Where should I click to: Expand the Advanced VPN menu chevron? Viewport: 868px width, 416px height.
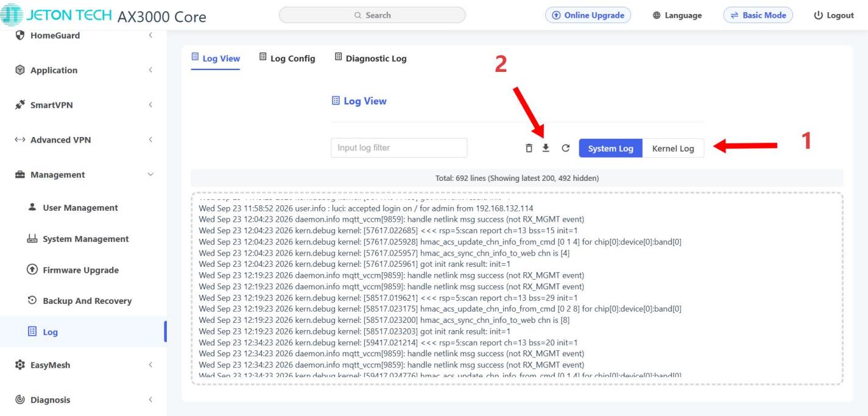pos(150,139)
